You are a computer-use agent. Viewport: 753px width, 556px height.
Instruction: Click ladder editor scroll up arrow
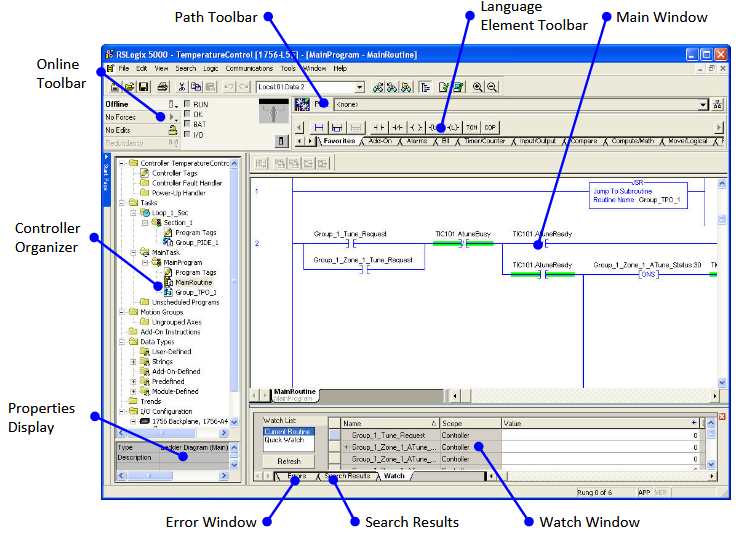click(x=722, y=183)
